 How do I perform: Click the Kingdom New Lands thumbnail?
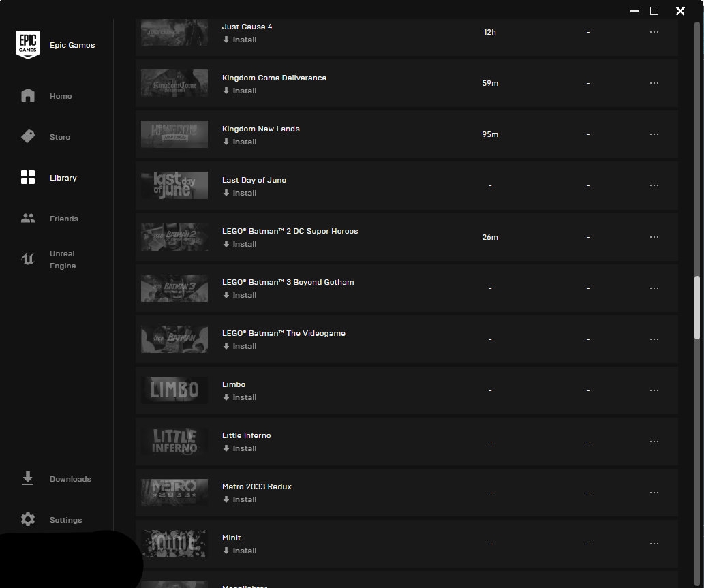[174, 134]
